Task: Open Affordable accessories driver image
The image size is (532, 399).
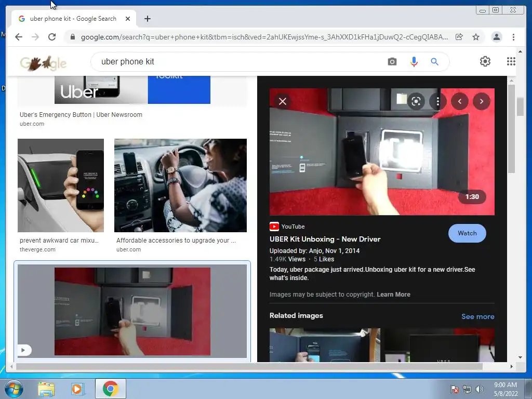Action: click(180, 185)
